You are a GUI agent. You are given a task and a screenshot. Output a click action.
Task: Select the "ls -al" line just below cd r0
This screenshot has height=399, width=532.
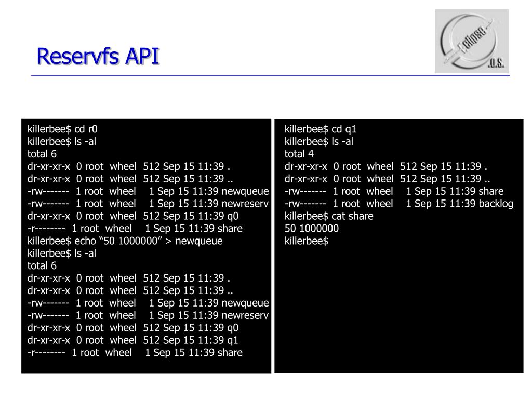pyautogui.click(x=62, y=141)
